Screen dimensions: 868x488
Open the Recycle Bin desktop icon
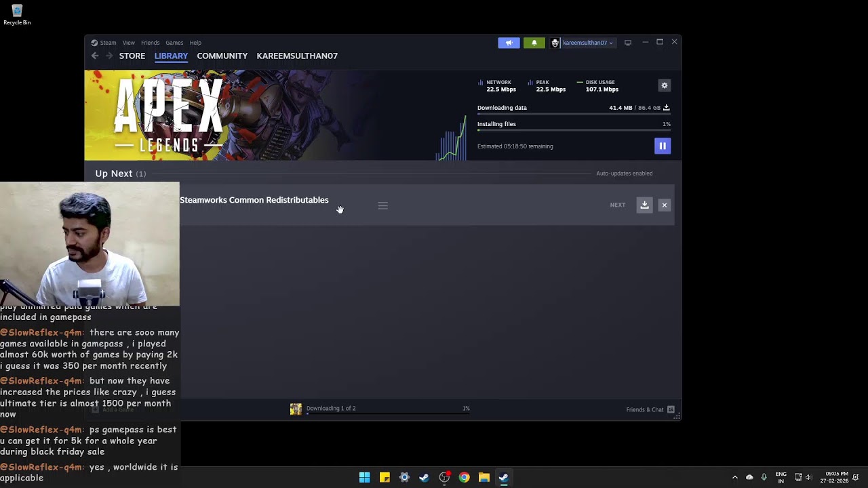pos(17,15)
